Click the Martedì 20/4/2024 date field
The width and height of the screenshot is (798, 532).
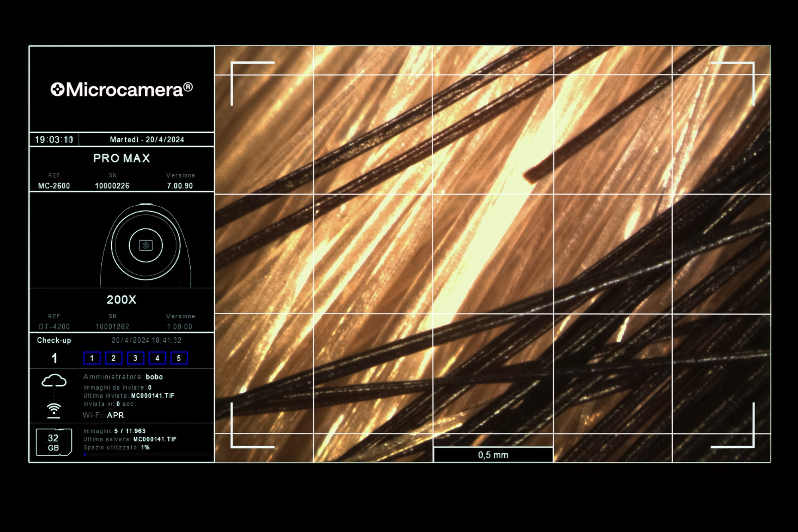[x=147, y=140]
